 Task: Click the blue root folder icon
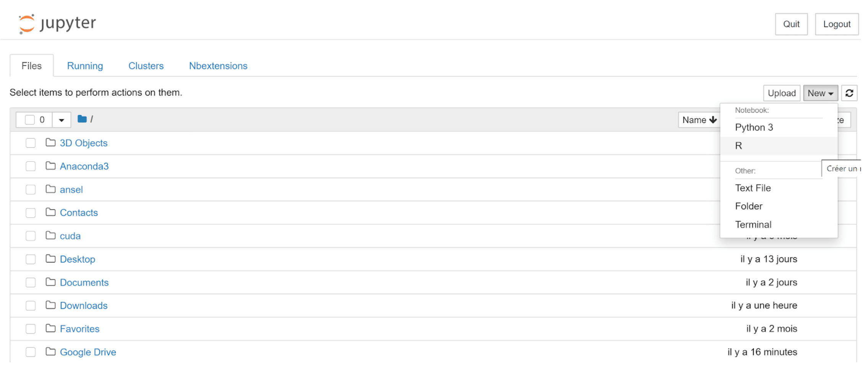point(82,119)
